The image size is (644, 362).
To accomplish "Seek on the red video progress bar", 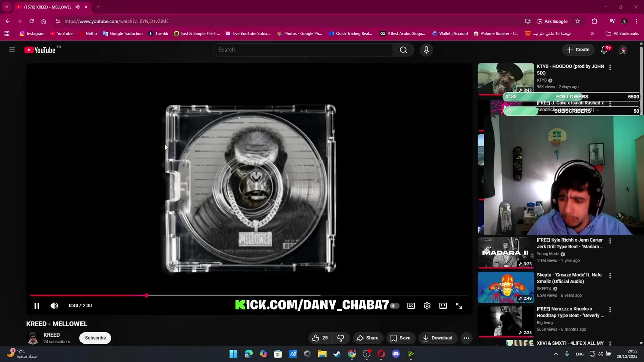I will (x=249, y=295).
